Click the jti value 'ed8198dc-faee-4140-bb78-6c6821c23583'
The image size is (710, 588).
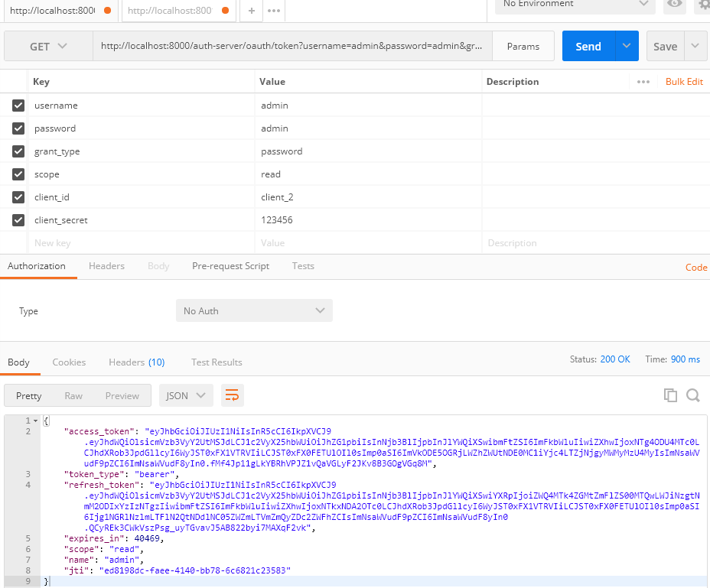(x=195, y=570)
